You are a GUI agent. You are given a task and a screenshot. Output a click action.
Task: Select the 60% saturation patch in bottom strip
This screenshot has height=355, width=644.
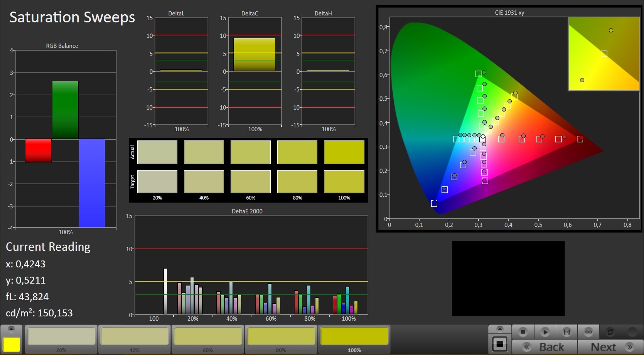208,336
